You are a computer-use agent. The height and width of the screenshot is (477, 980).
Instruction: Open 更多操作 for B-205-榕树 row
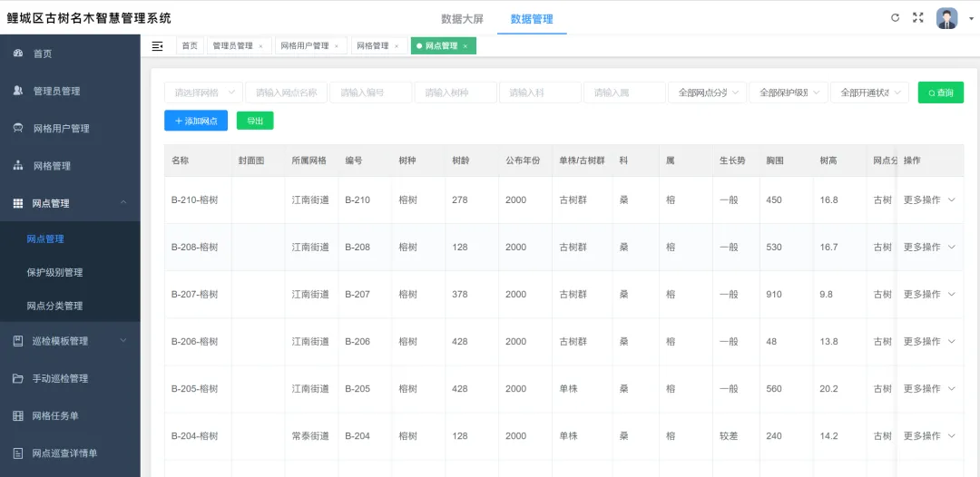tap(929, 388)
